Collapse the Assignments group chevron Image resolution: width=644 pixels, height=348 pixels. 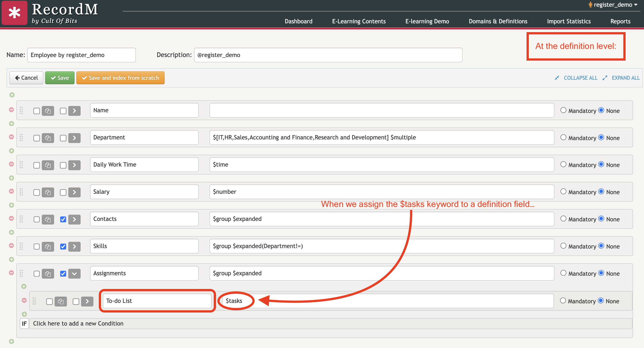[x=74, y=273]
